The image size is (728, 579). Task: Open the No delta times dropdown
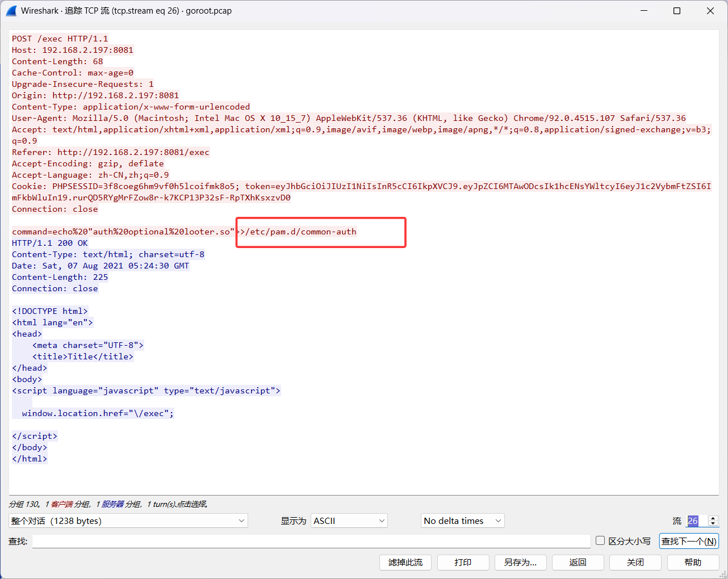click(463, 521)
